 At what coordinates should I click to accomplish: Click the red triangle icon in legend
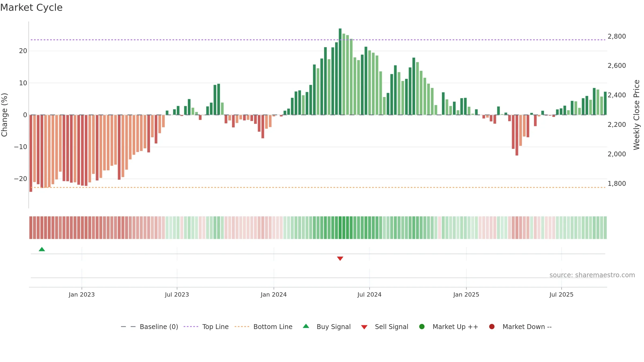pos(364,327)
